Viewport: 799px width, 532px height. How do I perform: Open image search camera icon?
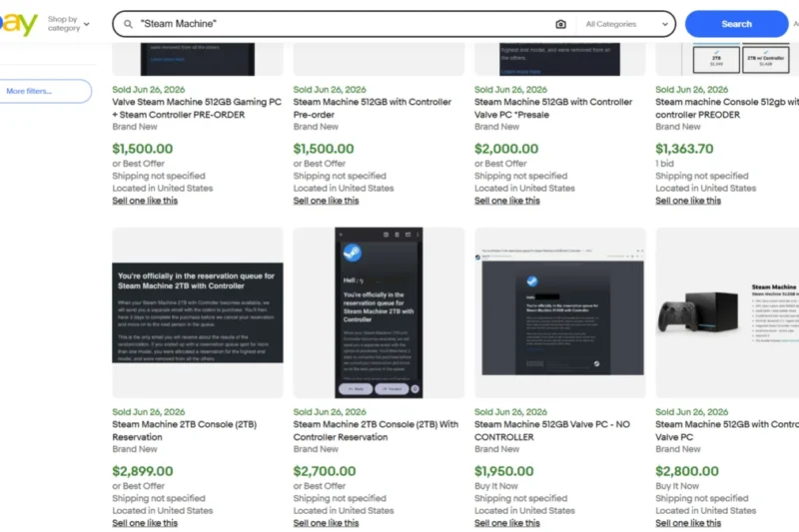pyautogui.click(x=560, y=24)
